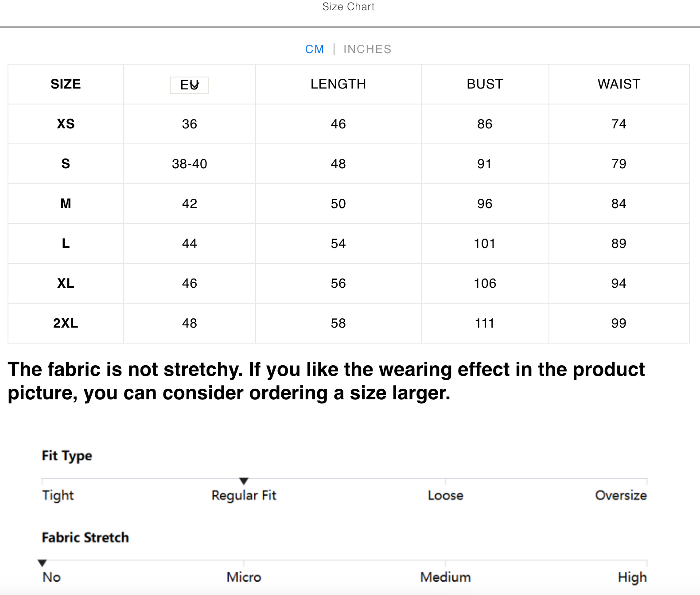Screen dimensions: 700x595
Task: Click the Medium stretch label
Action: [445, 577]
